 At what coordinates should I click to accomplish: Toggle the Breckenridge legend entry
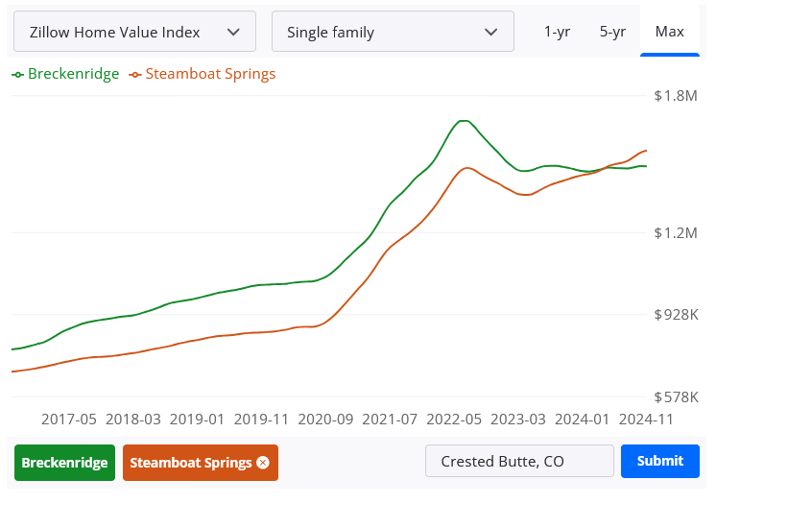[65, 74]
